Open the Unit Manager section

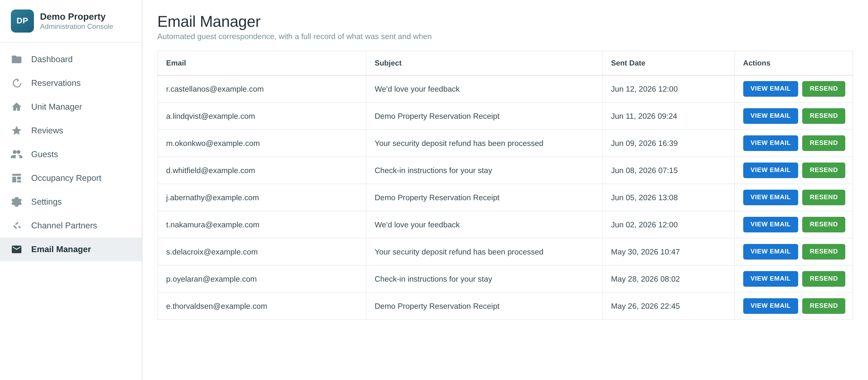coord(71,107)
